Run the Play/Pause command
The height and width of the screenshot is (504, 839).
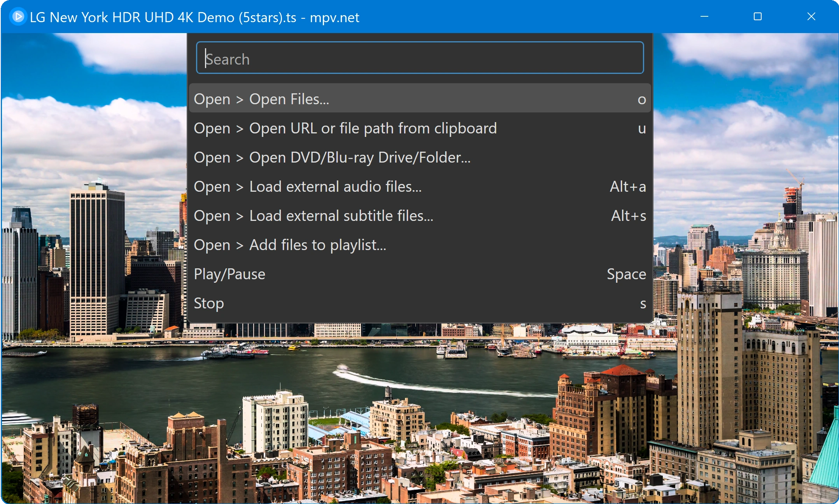tap(229, 274)
